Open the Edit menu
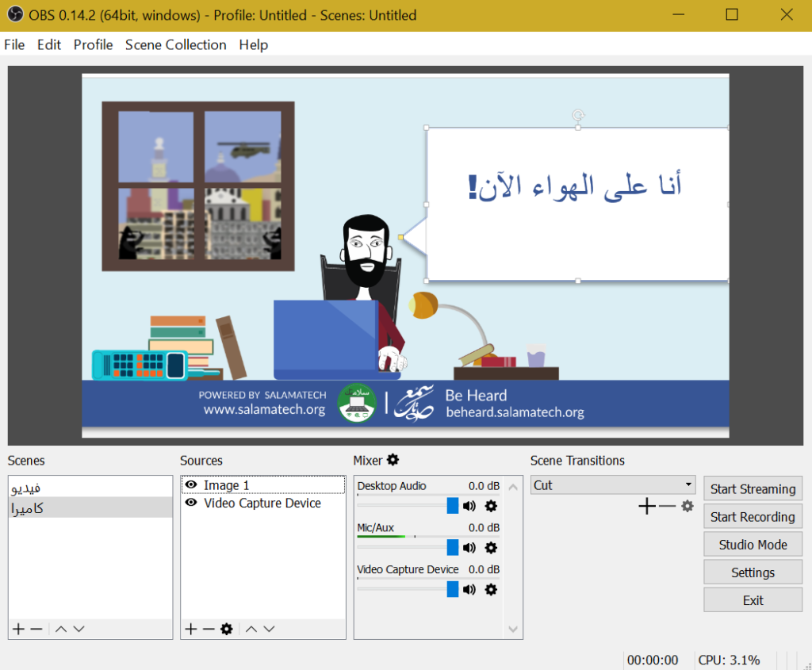Image resolution: width=812 pixels, height=670 pixels. tap(49, 45)
